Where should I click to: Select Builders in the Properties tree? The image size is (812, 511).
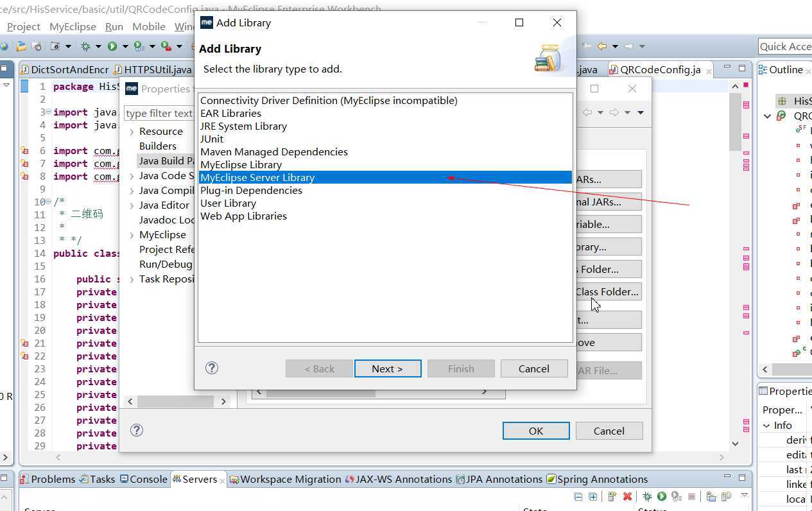tap(157, 146)
